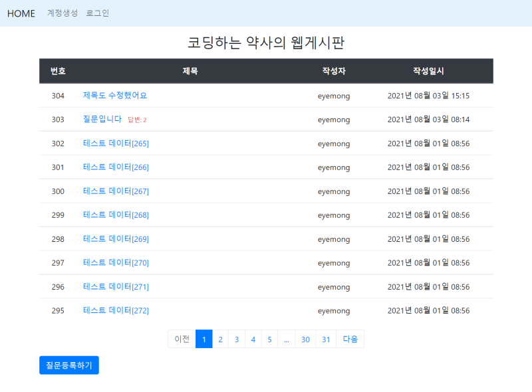Open the 질문입니다 question post
The width and height of the screenshot is (532, 392).
pos(101,119)
